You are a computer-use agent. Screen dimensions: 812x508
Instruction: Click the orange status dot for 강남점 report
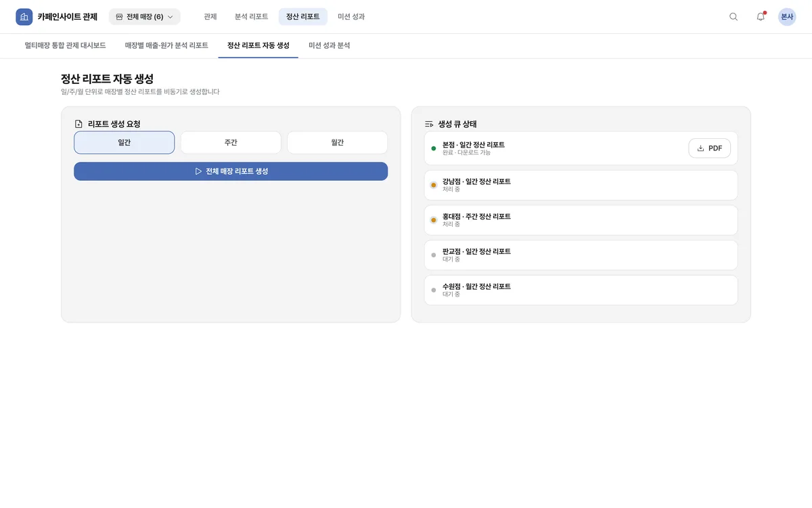pyautogui.click(x=434, y=185)
